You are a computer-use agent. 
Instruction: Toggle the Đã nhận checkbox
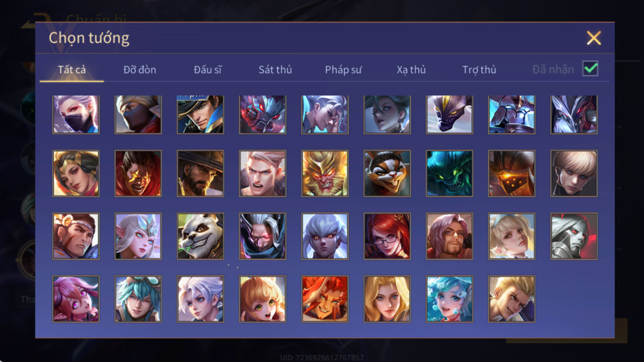tap(590, 69)
